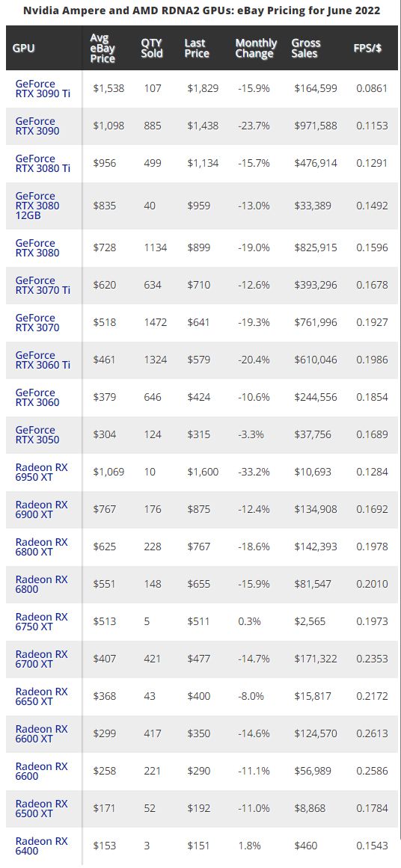Open the GeForce RTX 3080 12GB link

[37, 206]
